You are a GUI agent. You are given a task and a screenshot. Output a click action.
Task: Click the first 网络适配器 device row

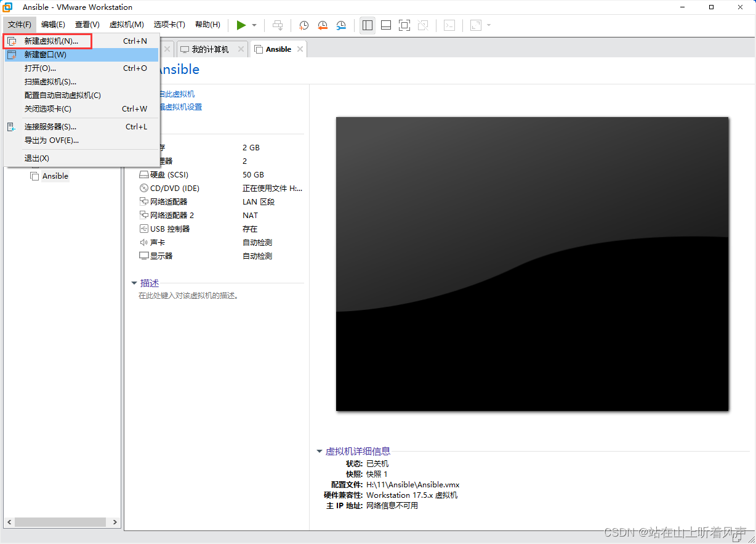[221, 202]
